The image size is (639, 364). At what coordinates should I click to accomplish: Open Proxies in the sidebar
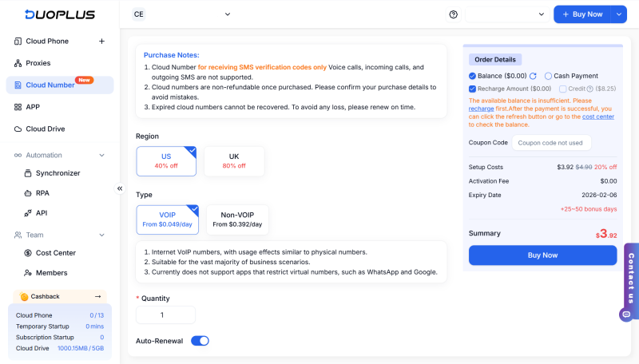(38, 63)
